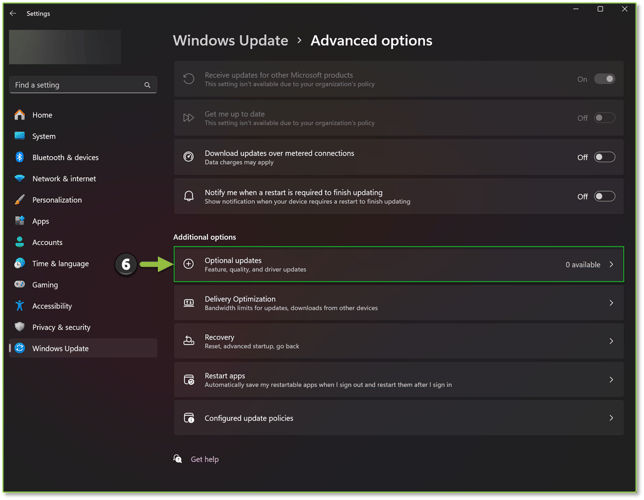Toggle Receive updates for other Microsoft products
The width and height of the screenshot is (644, 500).
click(605, 79)
